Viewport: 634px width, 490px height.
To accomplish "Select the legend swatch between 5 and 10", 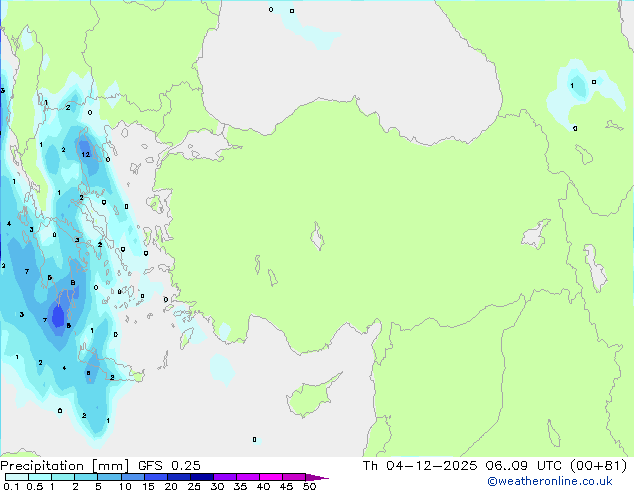I will (x=109, y=477).
